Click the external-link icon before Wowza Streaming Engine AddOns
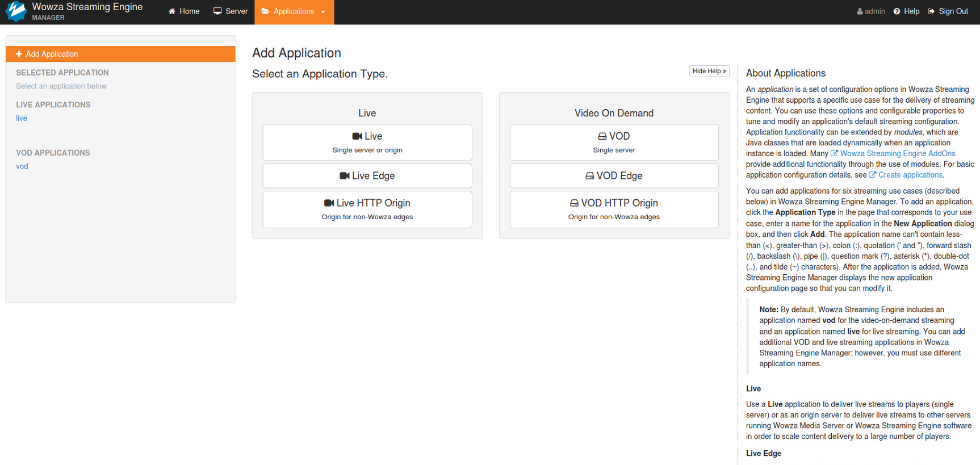The width and height of the screenshot is (980, 465). point(834,153)
